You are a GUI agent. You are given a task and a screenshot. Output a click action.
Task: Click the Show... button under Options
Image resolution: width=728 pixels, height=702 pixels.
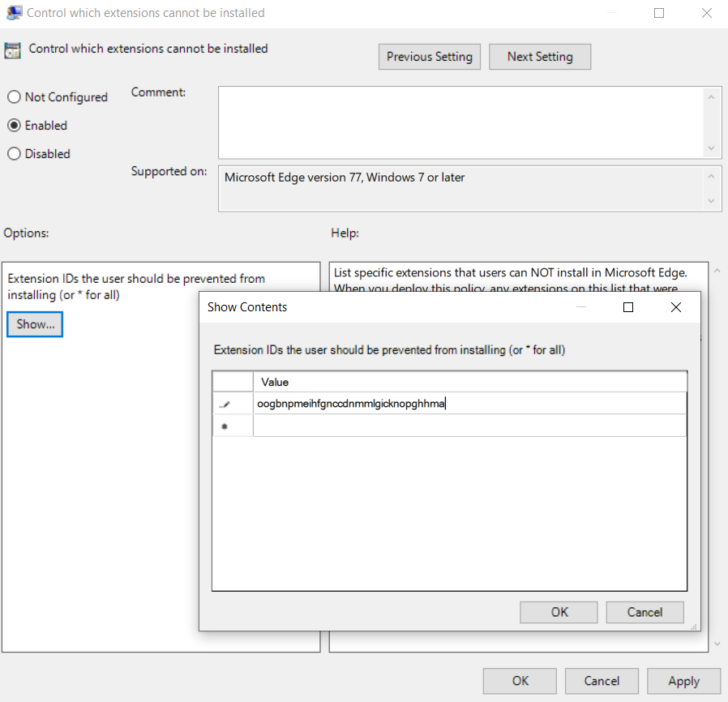pos(34,323)
